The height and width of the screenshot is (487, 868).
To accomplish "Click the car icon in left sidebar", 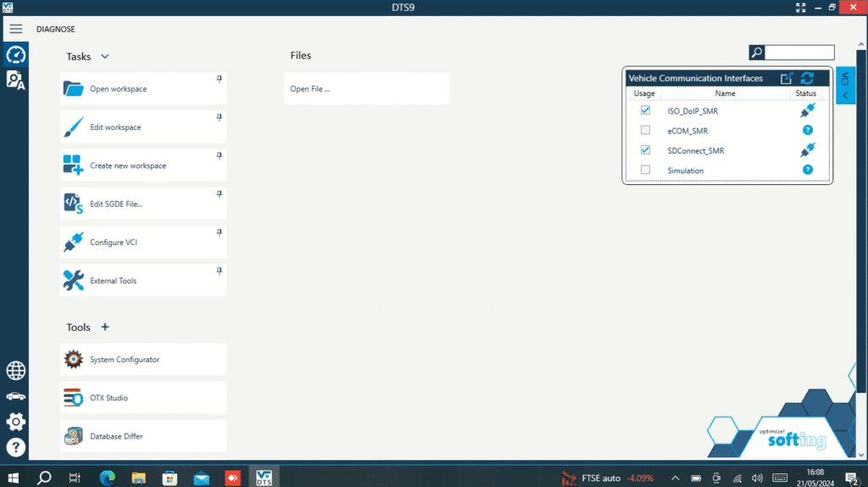I will pos(15,396).
